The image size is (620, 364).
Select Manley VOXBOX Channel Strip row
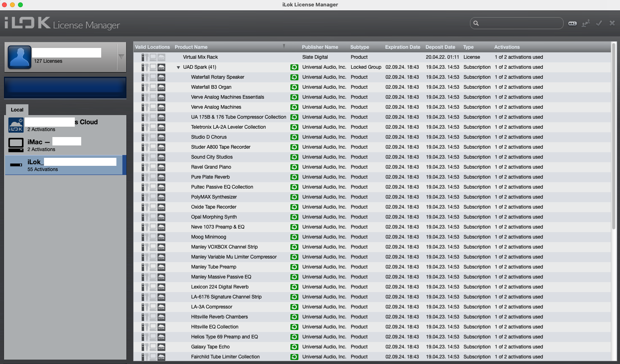coord(372,247)
